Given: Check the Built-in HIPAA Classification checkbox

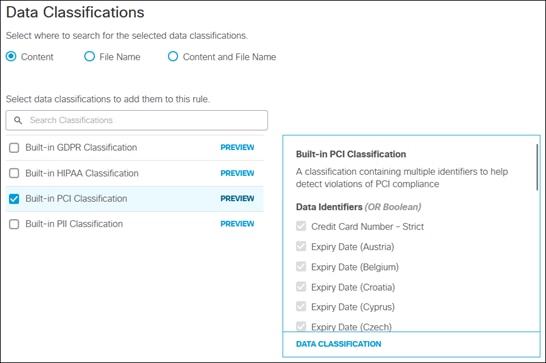Looking at the screenshot, I should coord(14,173).
